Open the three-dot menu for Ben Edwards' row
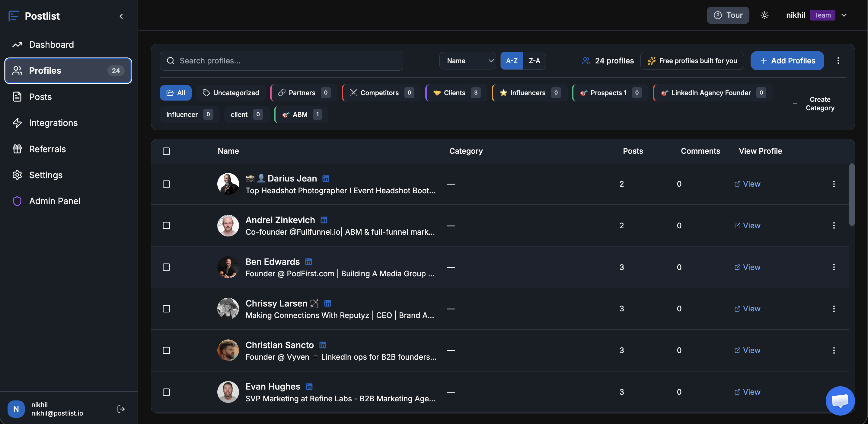The height and width of the screenshot is (424, 868). pyautogui.click(x=834, y=267)
